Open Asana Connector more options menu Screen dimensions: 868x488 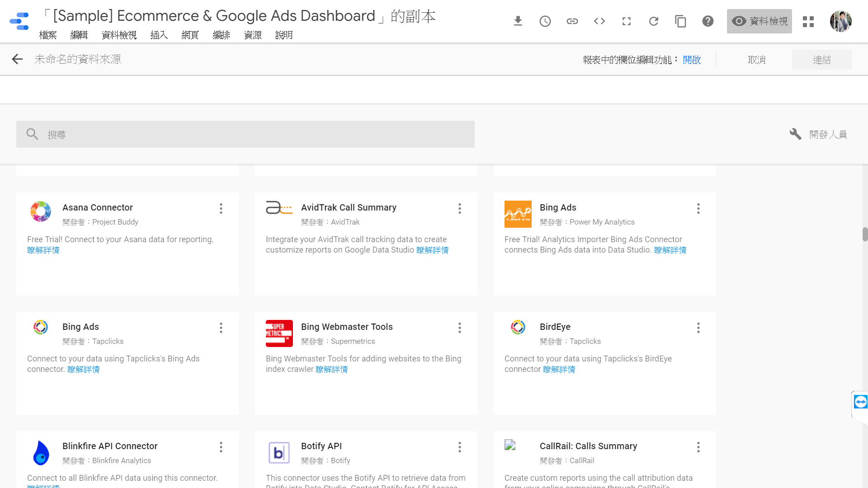pos(221,208)
